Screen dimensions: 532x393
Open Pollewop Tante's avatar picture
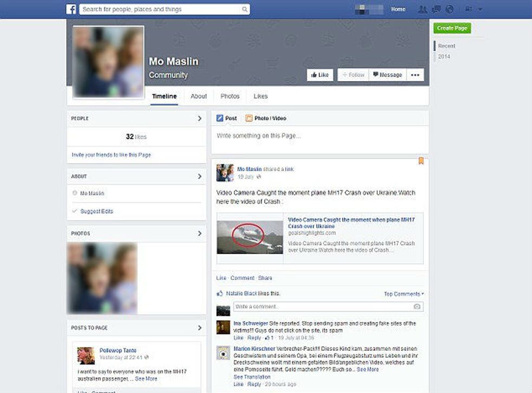tap(86, 356)
